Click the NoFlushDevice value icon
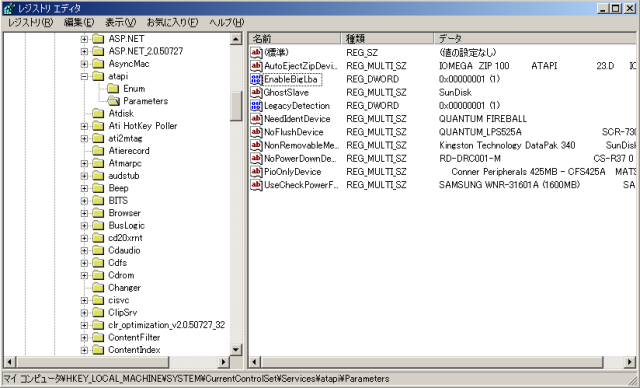The image size is (640, 388). (x=256, y=132)
